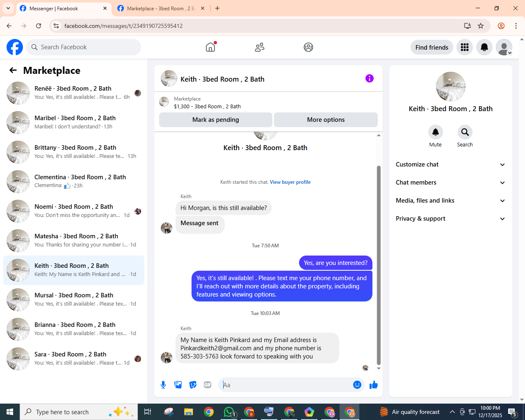This screenshot has height=420, width=525.
Task: Open the Chrome three-dot menu
Action: [x=516, y=26]
